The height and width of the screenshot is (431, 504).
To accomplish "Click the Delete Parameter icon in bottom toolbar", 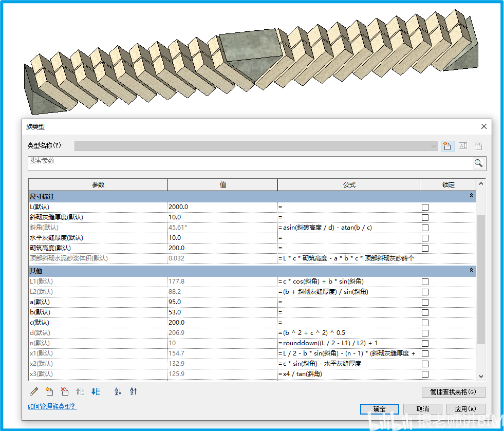I will [x=64, y=392].
